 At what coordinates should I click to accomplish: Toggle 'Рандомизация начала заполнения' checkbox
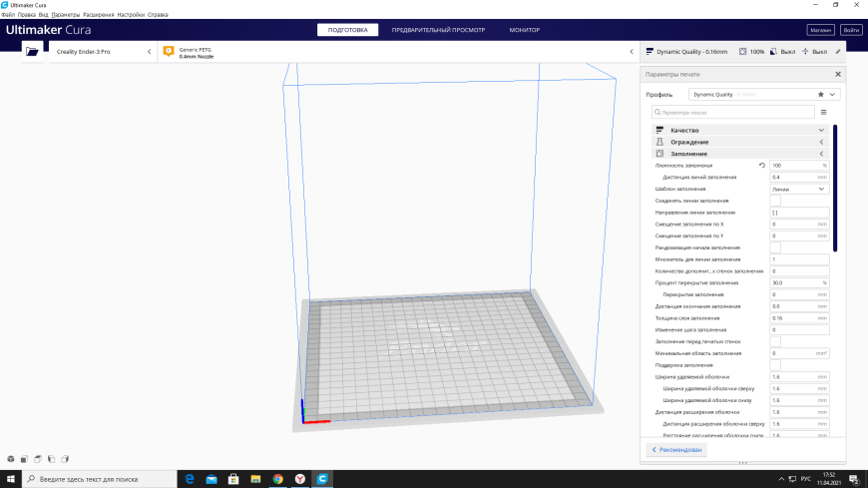point(775,247)
